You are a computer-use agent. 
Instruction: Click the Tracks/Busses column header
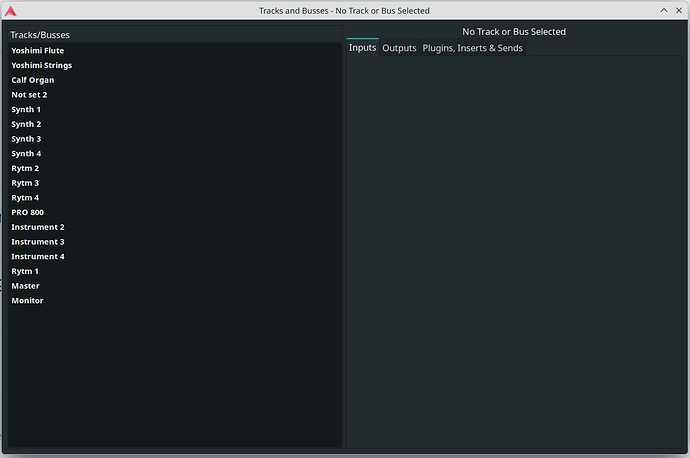[175, 35]
